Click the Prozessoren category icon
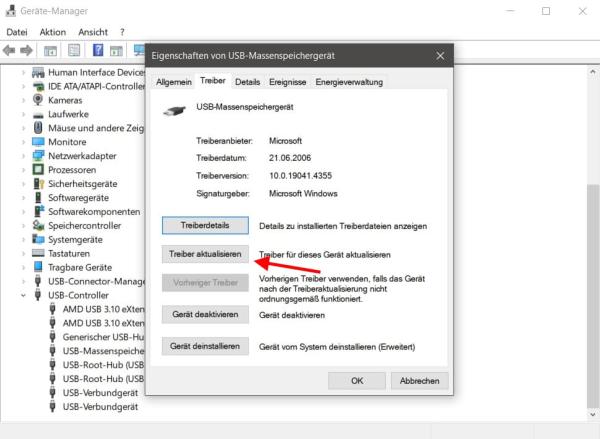 pos(38,170)
